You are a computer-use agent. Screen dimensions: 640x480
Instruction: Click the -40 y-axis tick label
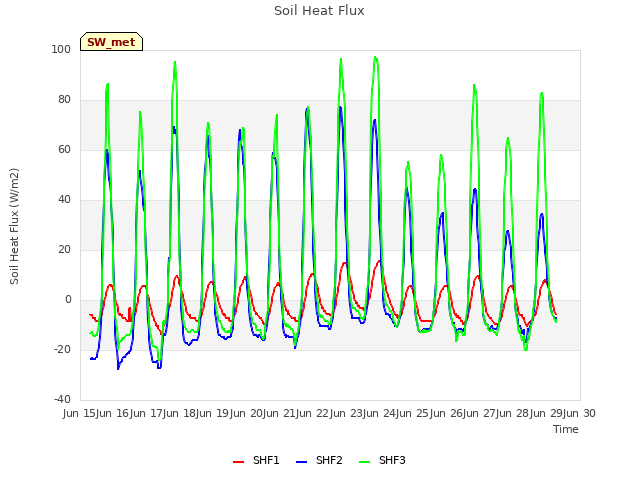62,399
